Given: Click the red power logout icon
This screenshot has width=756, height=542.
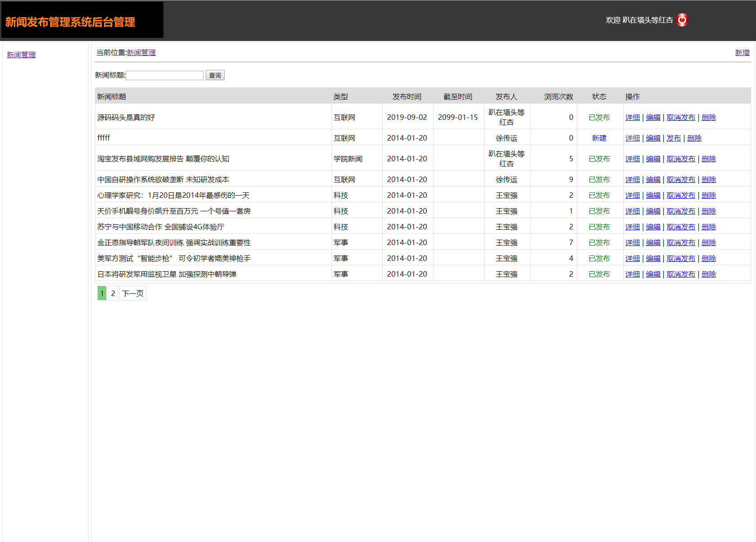Looking at the screenshot, I should click(682, 20).
